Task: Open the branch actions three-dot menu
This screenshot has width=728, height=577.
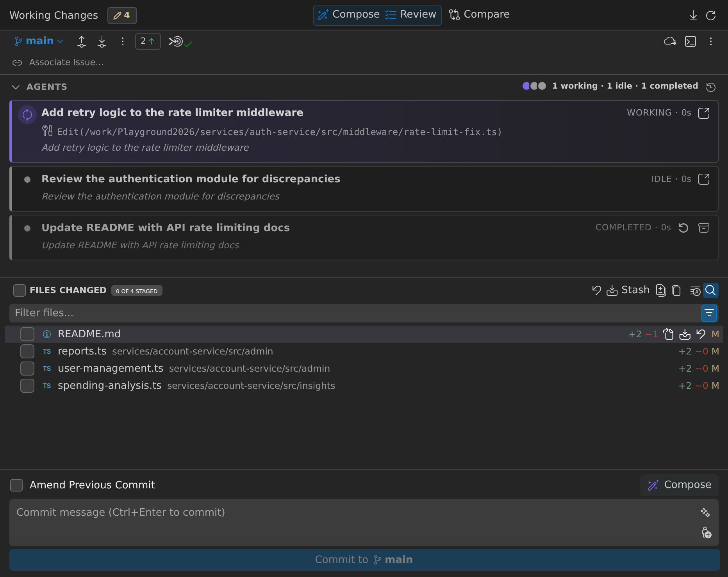Action: [123, 41]
